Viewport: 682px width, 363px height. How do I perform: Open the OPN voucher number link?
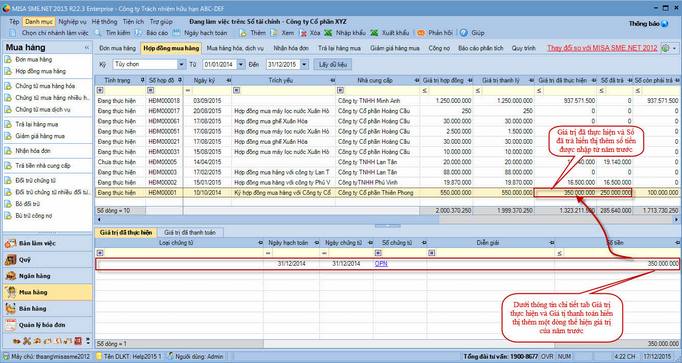[x=381, y=264]
